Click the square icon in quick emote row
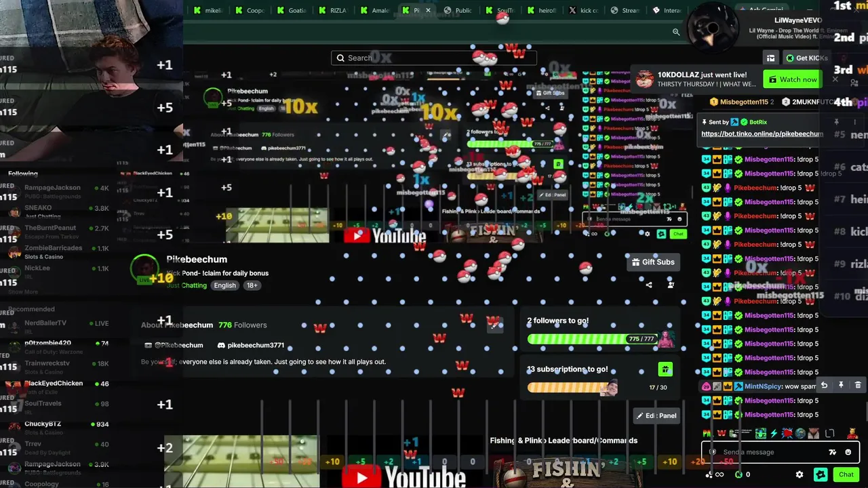This screenshot has width=868, height=488. pyautogui.click(x=829, y=433)
